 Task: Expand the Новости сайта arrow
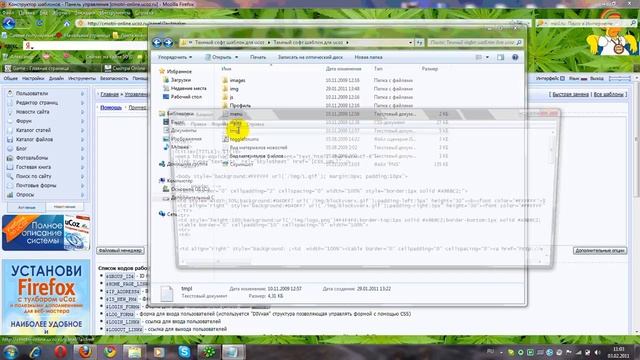click(x=82, y=112)
